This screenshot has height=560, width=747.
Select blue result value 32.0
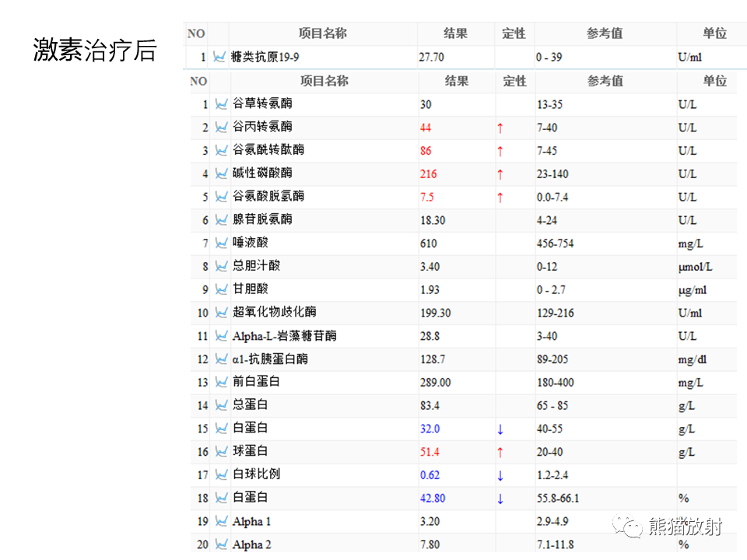pyautogui.click(x=430, y=429)
